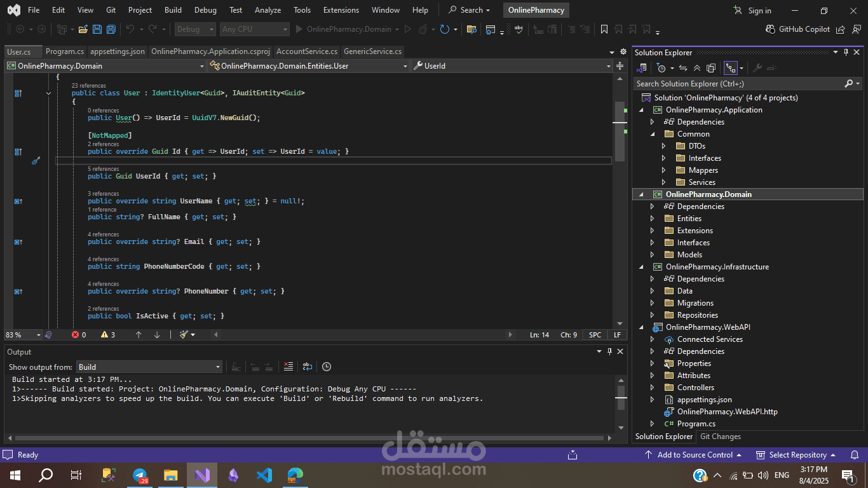The height and width of the screenshot is (488, 868).
Task: Click the split editor icon above scrollbar
Action: [x=620, y=65]
